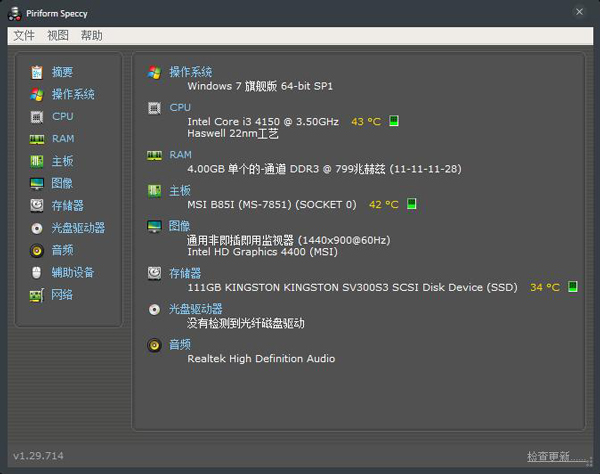Click the KINGSTON SV300S3 disk device text
This screenshot has width=600, height=474.
[352, 287]
